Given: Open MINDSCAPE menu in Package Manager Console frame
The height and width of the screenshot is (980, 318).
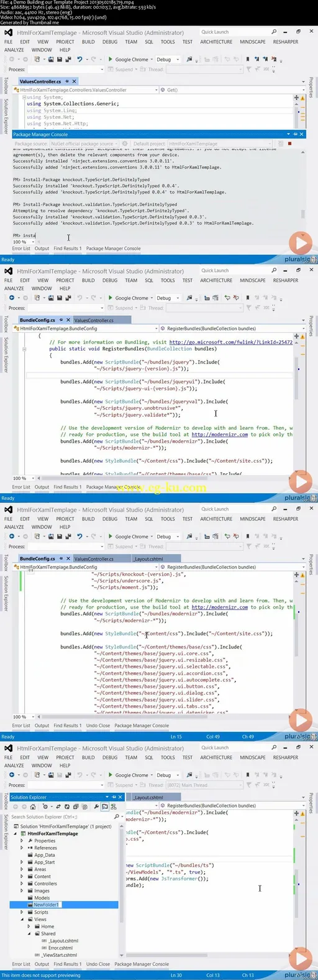Looking at the screenshot, I should pyautogui.click(x=253, y=42).
